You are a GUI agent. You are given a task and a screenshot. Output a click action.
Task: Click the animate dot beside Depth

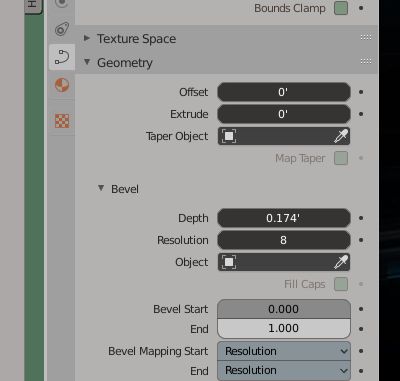click(x=361, y=218)
